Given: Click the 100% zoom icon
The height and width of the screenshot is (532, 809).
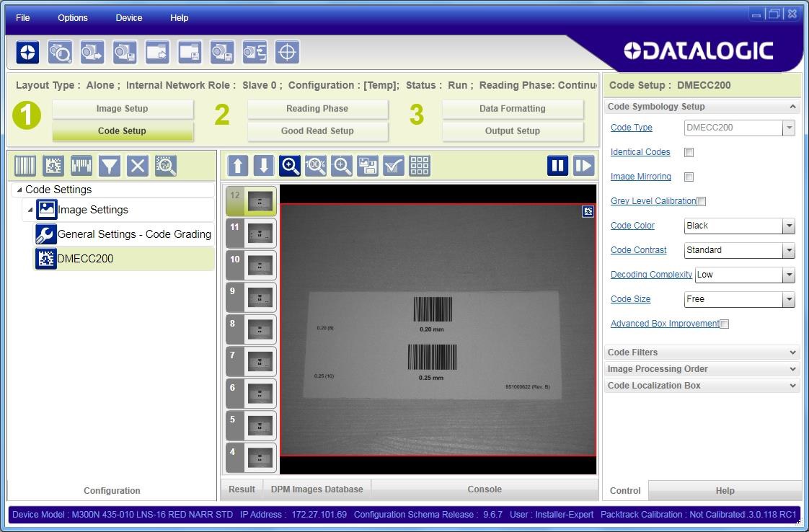Looking at the screenshot, I should point(316,166).
